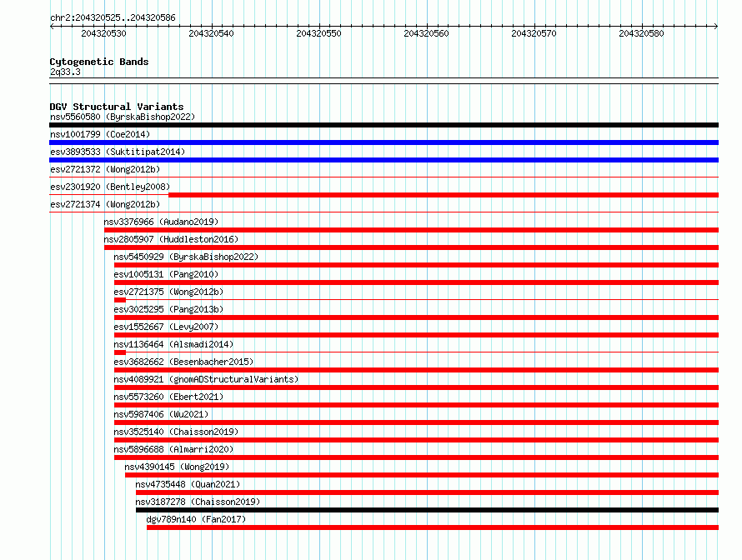Click the thick red bar of esv2301920
Viewport: 742px width, 560px height.
(x=444, y=195)
